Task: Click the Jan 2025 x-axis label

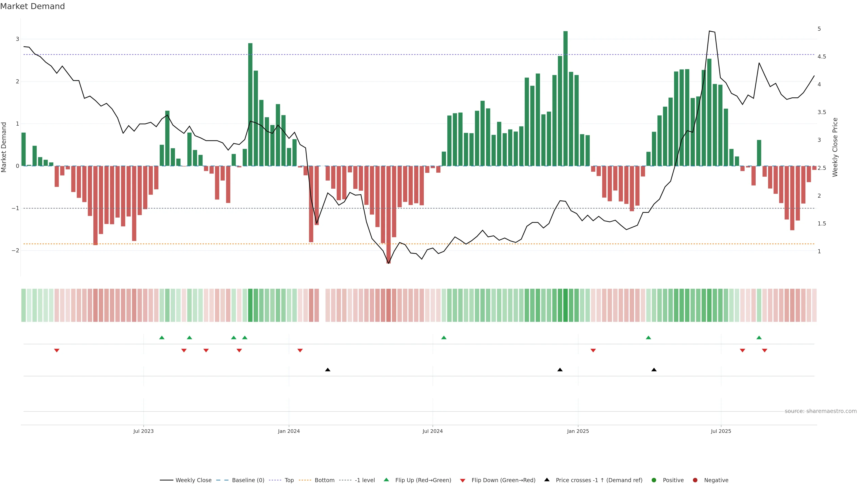Action: tap(578, 431)
